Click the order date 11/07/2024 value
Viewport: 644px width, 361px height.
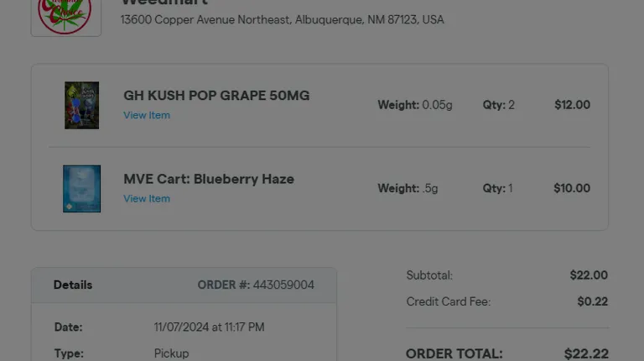pyautogui.click(x=209, y=327)
